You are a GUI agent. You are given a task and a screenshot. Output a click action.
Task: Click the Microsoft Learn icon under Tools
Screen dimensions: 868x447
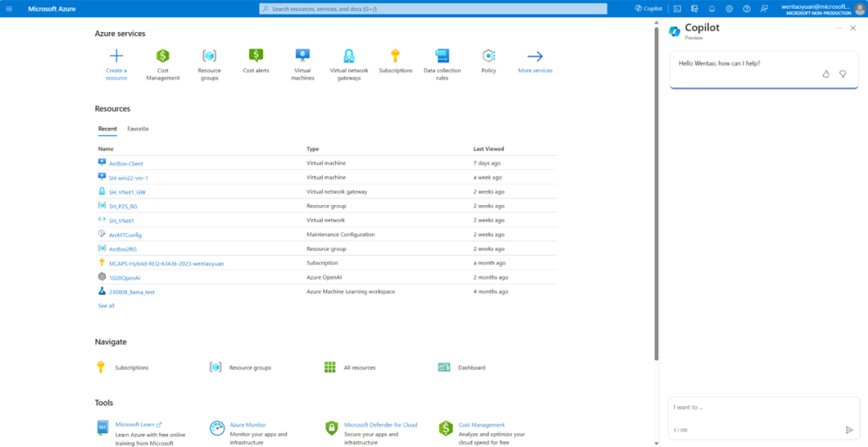(102, 429)
